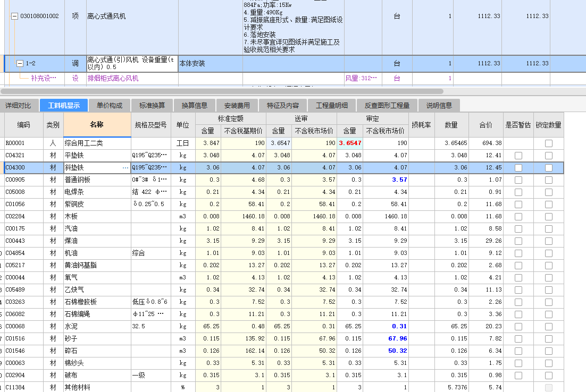Switch to the 安装费用 tab
Viewport: 586px width, 392px height.
point(237,106)
